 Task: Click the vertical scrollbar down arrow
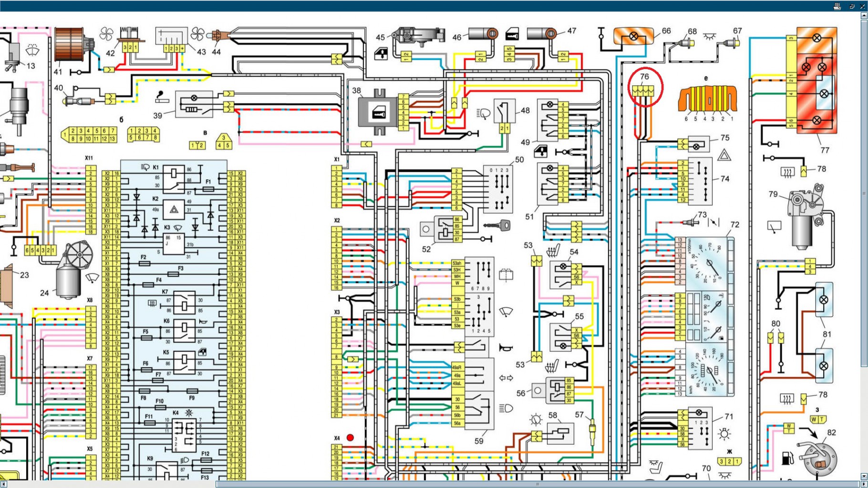(x=864, y=476)
